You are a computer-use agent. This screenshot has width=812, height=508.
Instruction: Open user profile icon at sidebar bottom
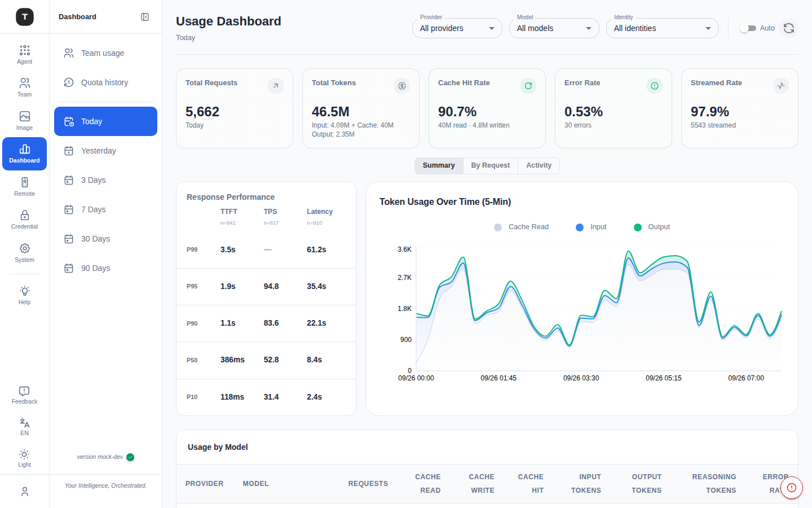click(x=24, y=492)
